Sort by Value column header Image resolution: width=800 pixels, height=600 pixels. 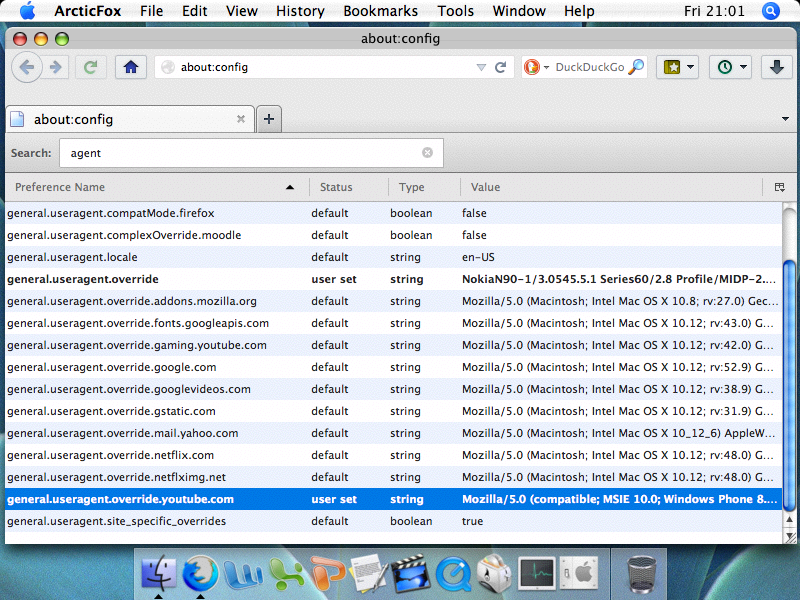(611, 187)
